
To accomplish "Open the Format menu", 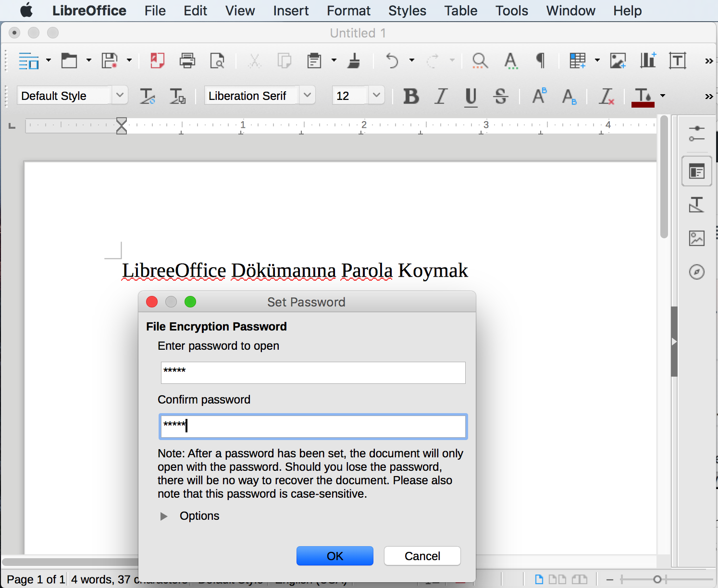I will click(348, 11).
